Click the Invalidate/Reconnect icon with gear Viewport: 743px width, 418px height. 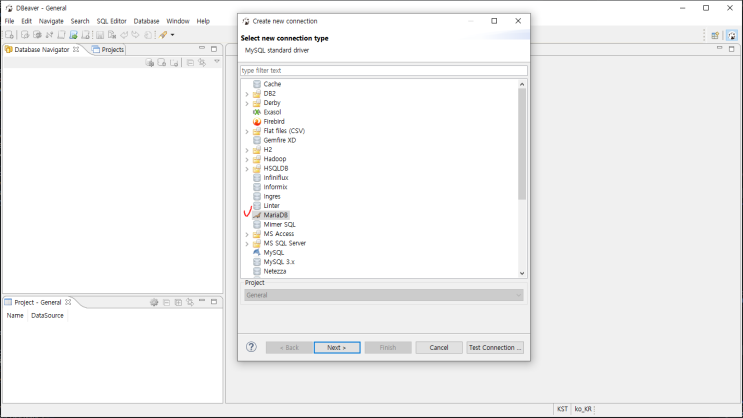pos(37,35)
